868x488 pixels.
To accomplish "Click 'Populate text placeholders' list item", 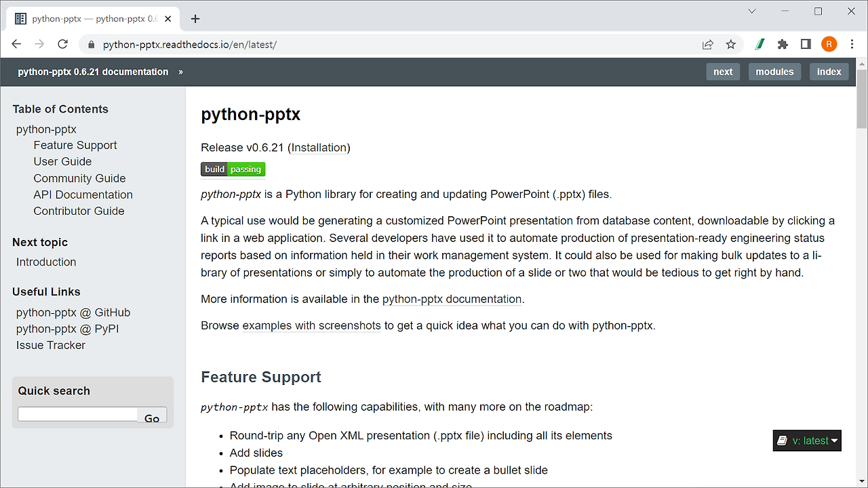I will 389,470.
